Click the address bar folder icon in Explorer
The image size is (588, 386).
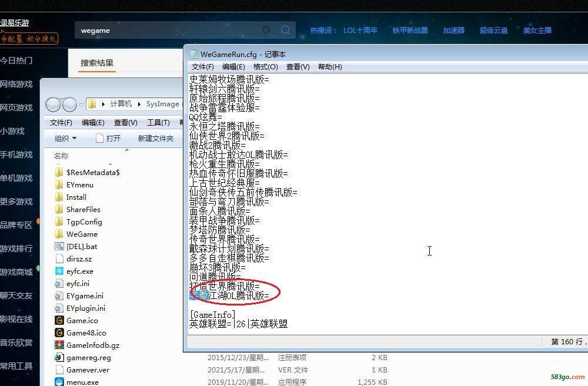pos(92,104)
